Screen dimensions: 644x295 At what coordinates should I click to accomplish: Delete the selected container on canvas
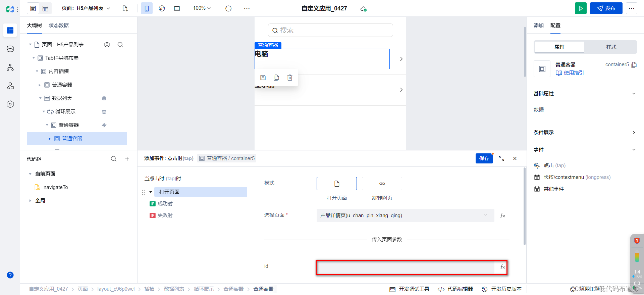click(x=290, y=78)
